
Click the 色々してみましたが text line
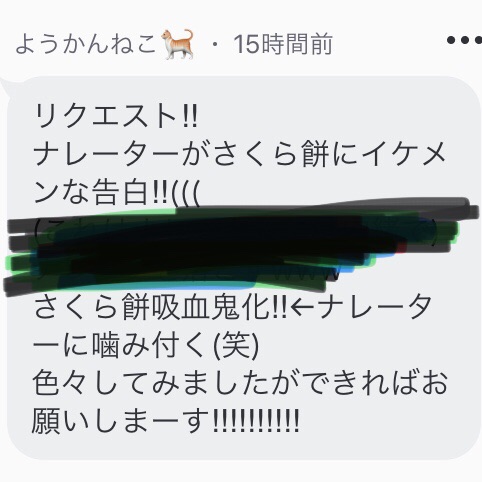(x=240, y=383)
